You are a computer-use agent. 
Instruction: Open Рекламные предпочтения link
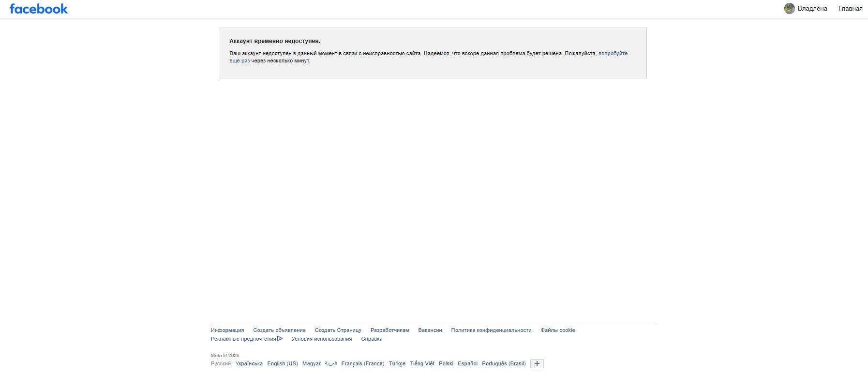(x=243, y=339)
